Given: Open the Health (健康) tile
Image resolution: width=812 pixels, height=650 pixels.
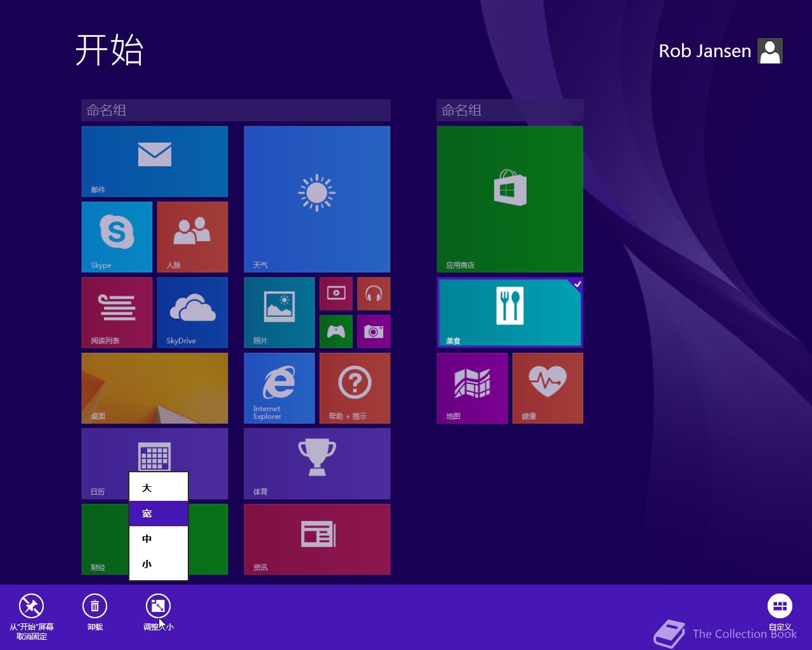Looking at the screenshot, I should 547,388.
